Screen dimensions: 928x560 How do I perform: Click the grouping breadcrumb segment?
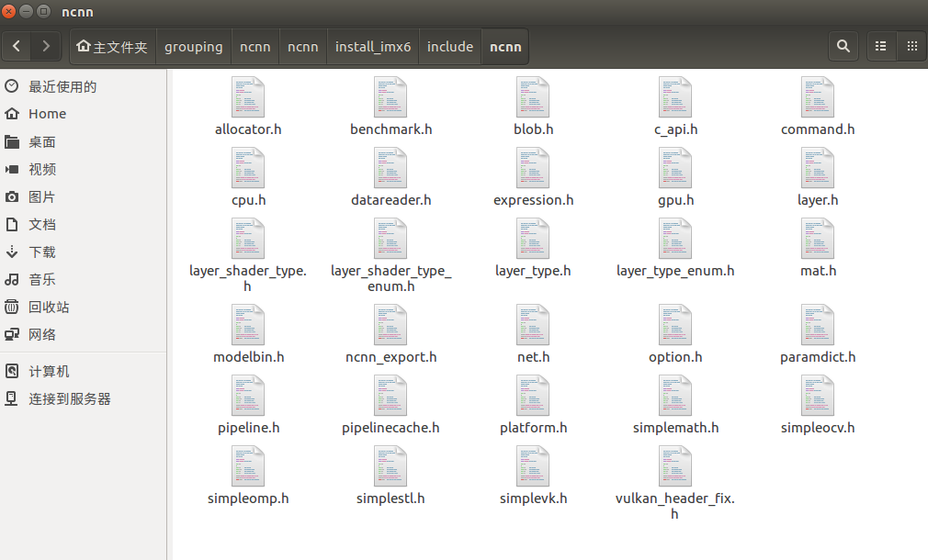(194, 47)
